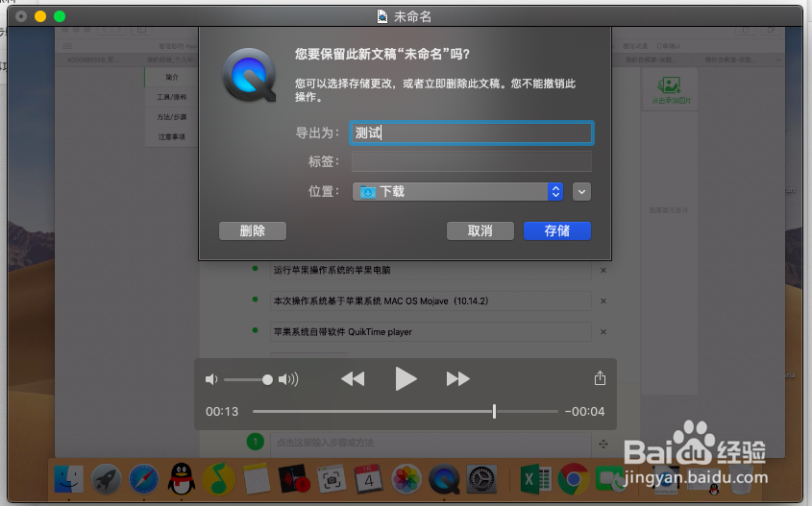The width and height of the screenshot is (812, 506).
Task: Click the 本次操作系统基于苹果系统 MAC OS Mojave row
Action: tap(431, 301)
